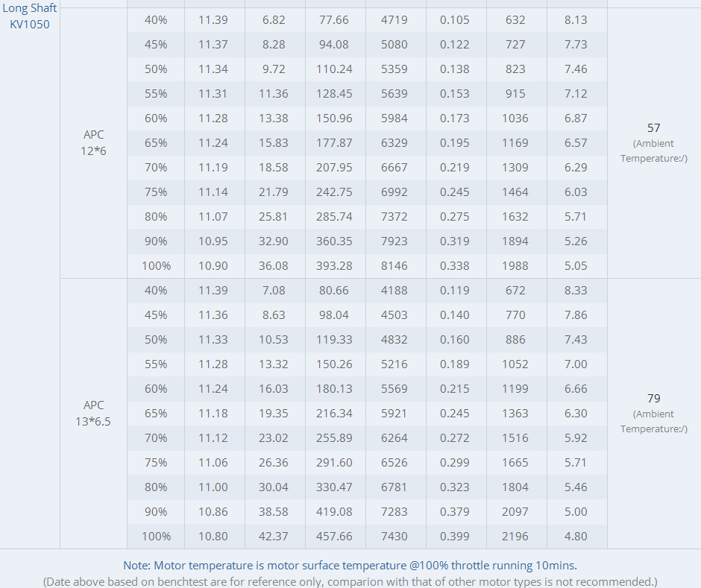701x588 pixels.
Task: Click the 57 motor temperature value
Action: click(x=654, y=128)
